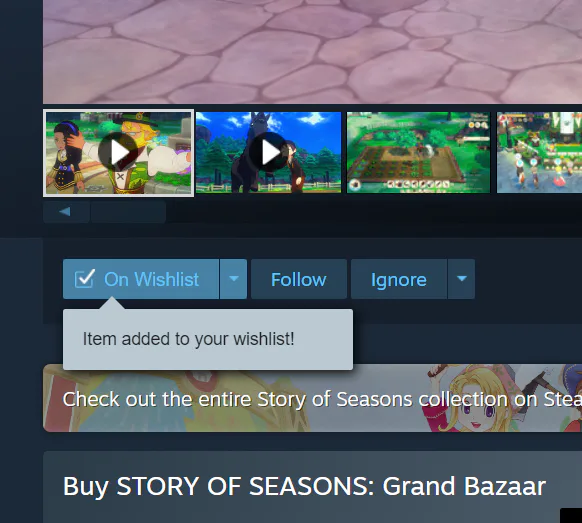Click the left arrow of thumbnail strip
582x523 pixels.
click(x=66, y=212)
